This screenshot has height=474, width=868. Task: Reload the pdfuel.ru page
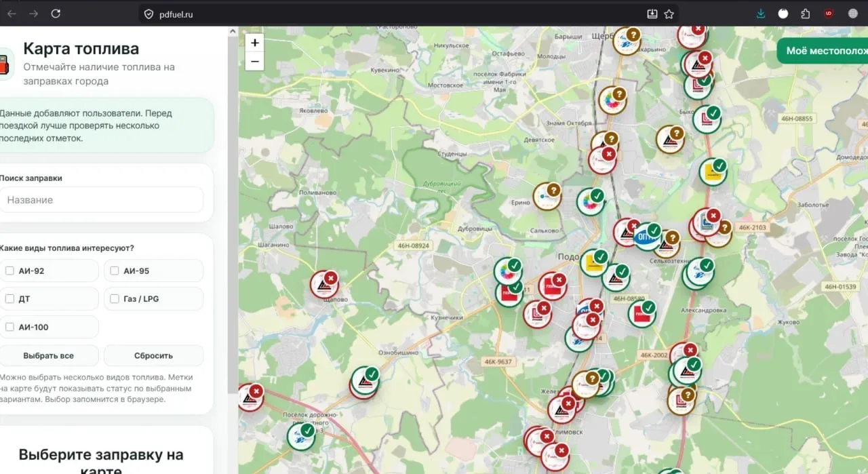(x=56, y=14)
